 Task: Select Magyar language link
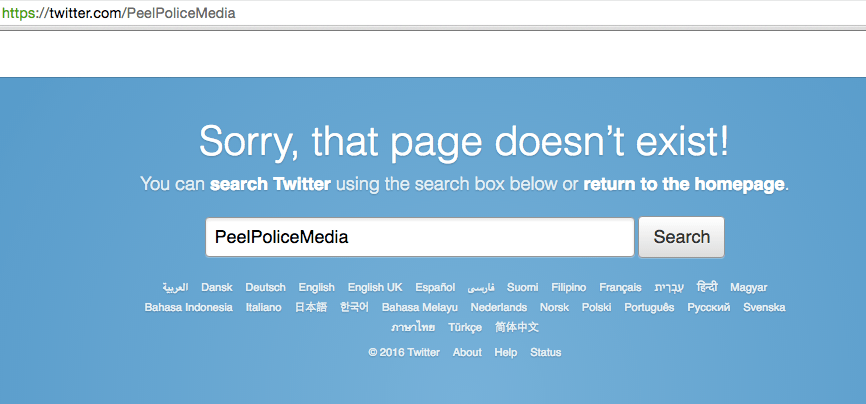[x=749, y=287]
